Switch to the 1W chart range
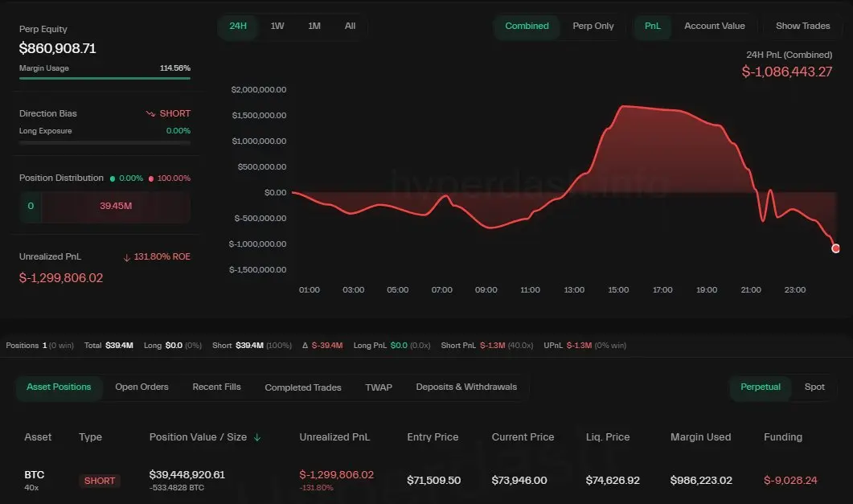Screen dimensions: 853x504 (x=278, y=26)
